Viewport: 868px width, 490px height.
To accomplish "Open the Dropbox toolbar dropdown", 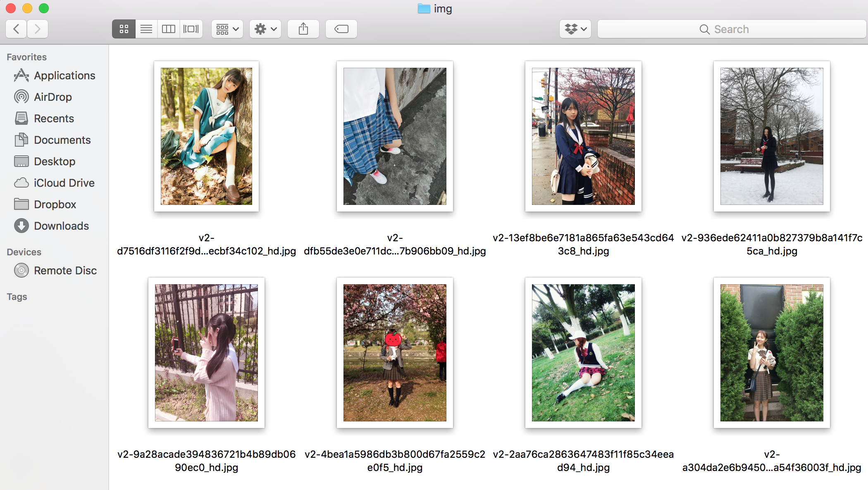I will [575, 29].
